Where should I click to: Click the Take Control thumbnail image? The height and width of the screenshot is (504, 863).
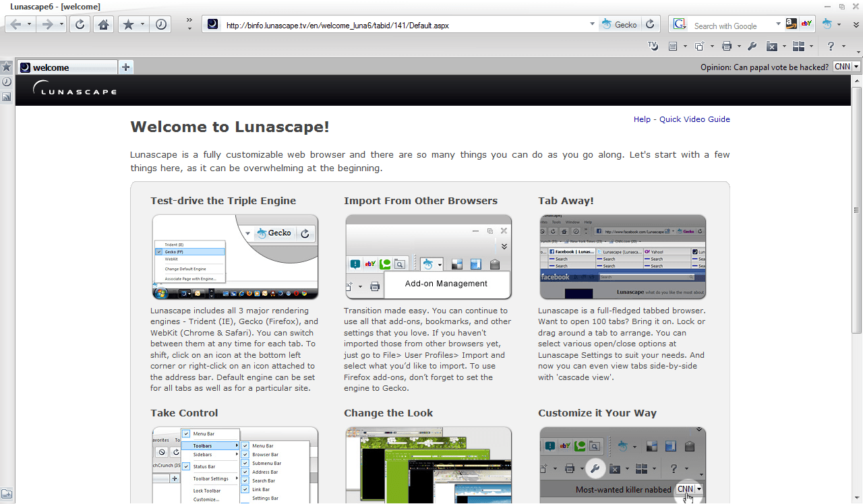(x=235, y=465)
